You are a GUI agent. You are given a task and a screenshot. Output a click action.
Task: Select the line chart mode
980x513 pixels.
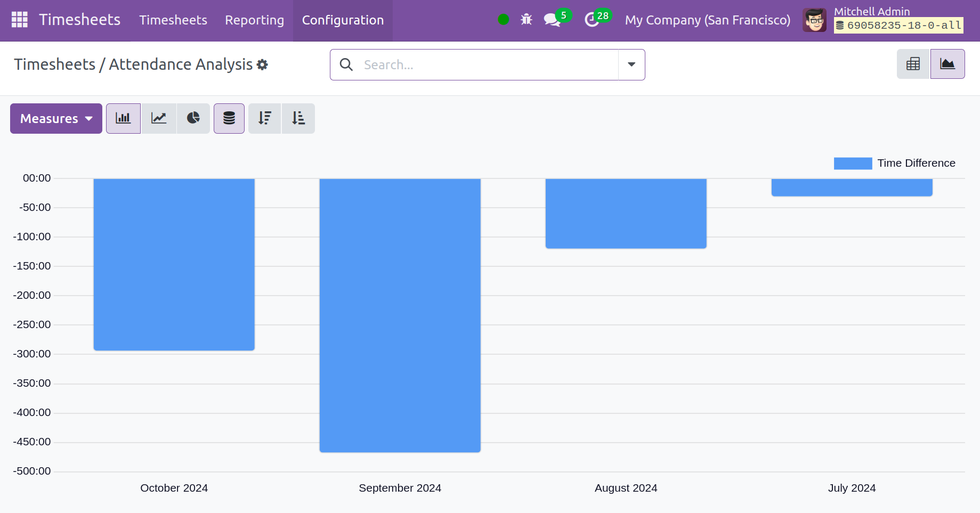tap(159, 118)
